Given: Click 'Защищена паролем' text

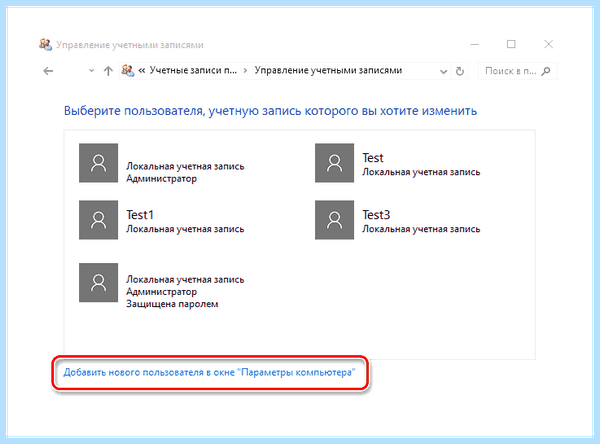Looking at the screenshot, I should pyautogui.click(x=172, y=304).
